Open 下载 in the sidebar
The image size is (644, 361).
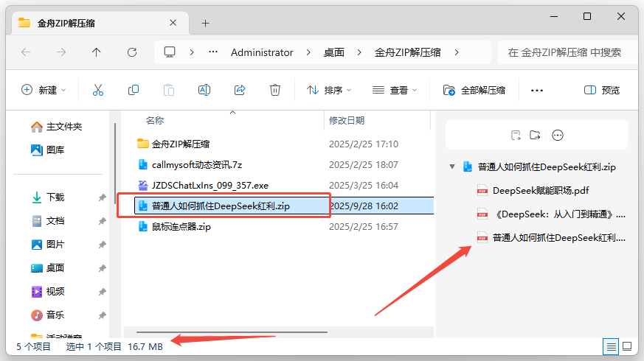48,197
